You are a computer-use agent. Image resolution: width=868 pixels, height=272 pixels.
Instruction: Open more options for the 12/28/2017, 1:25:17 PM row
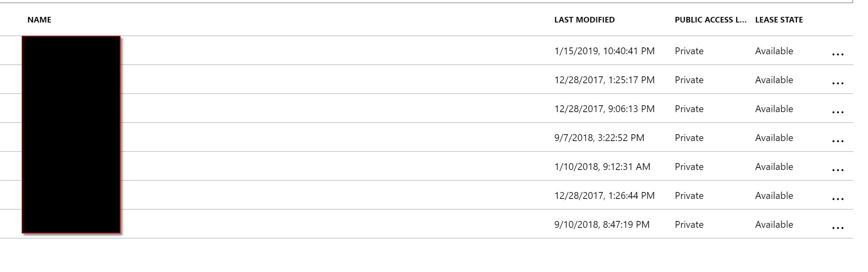click(x=837, y=83)
